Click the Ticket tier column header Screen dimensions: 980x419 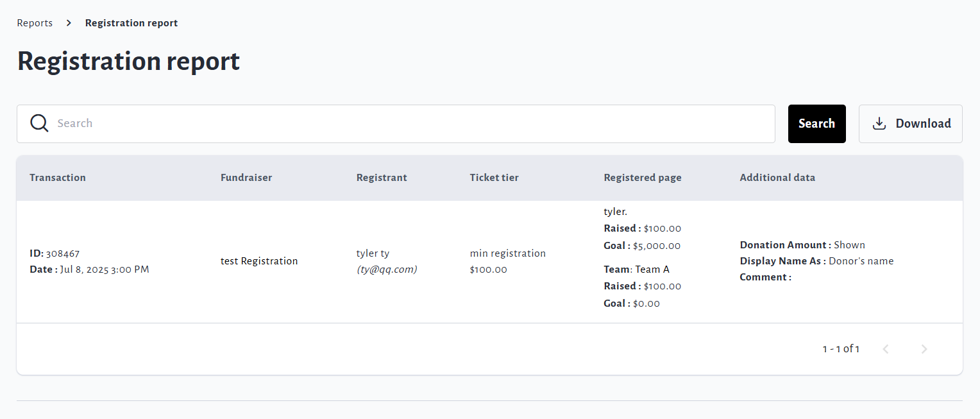pos(494,178)
